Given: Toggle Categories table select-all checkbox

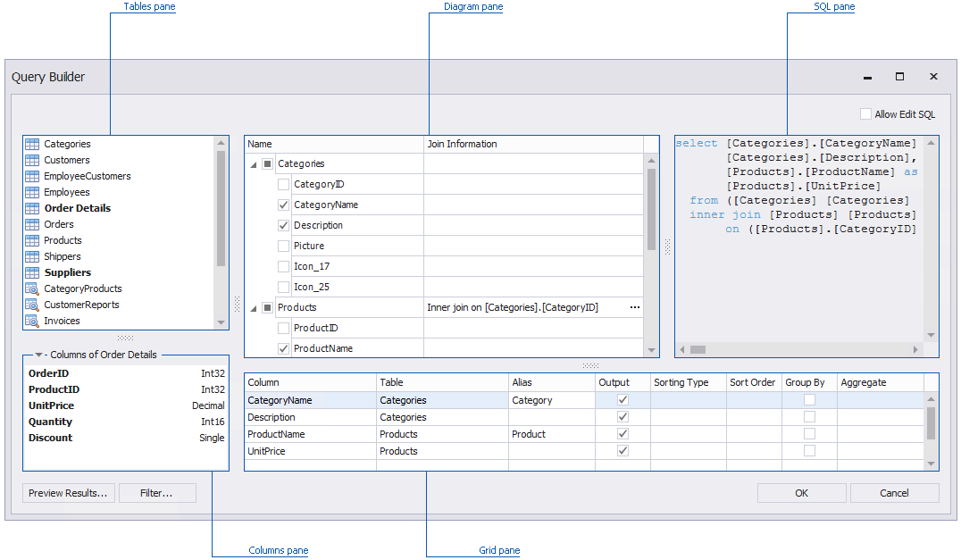Looking at the screenshot, I should click(x=267, y=163).
